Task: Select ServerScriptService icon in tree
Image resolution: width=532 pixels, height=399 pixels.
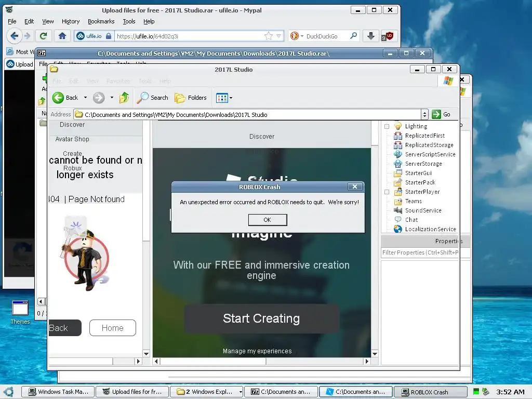Action: (397, 154)
